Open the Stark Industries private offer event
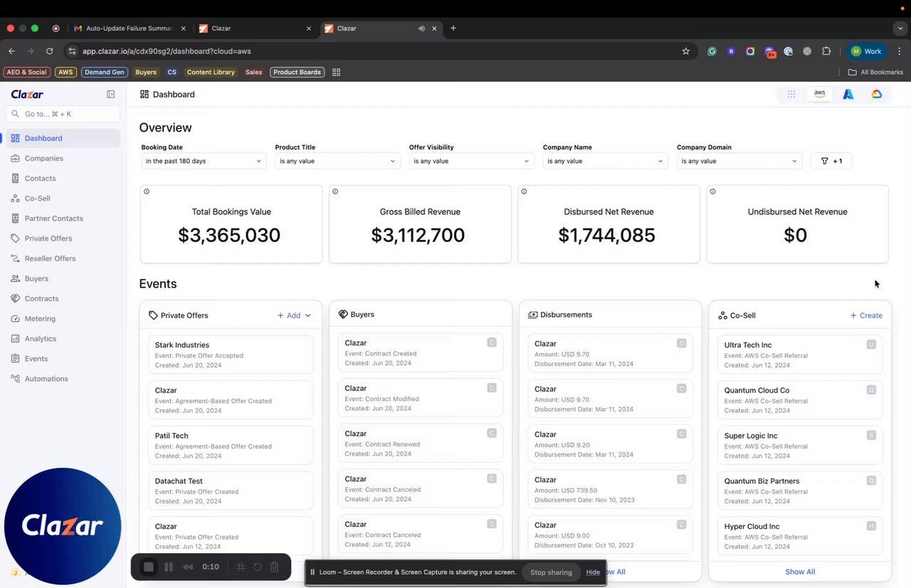This screenshot has width=911, height=588. pos(231,355)
